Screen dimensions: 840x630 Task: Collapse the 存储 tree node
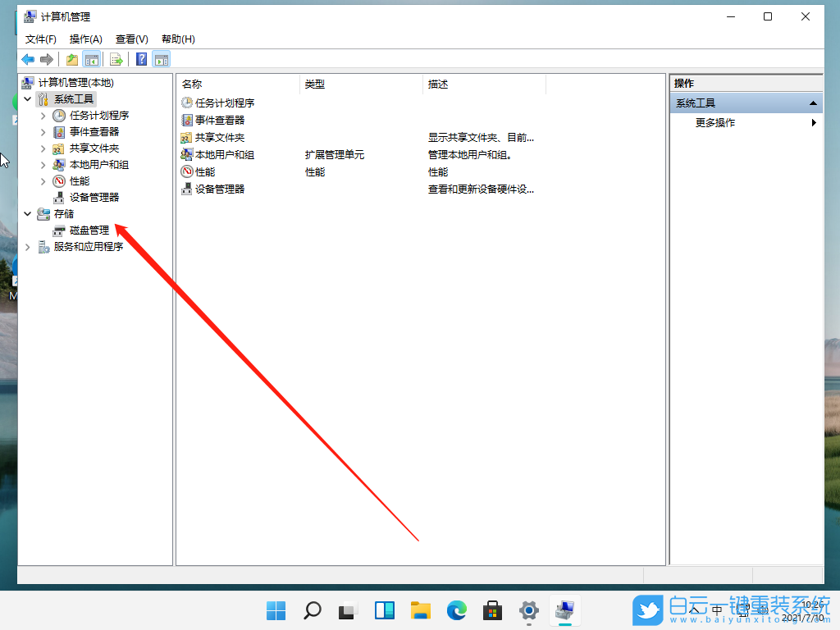(x=28, y=213)
